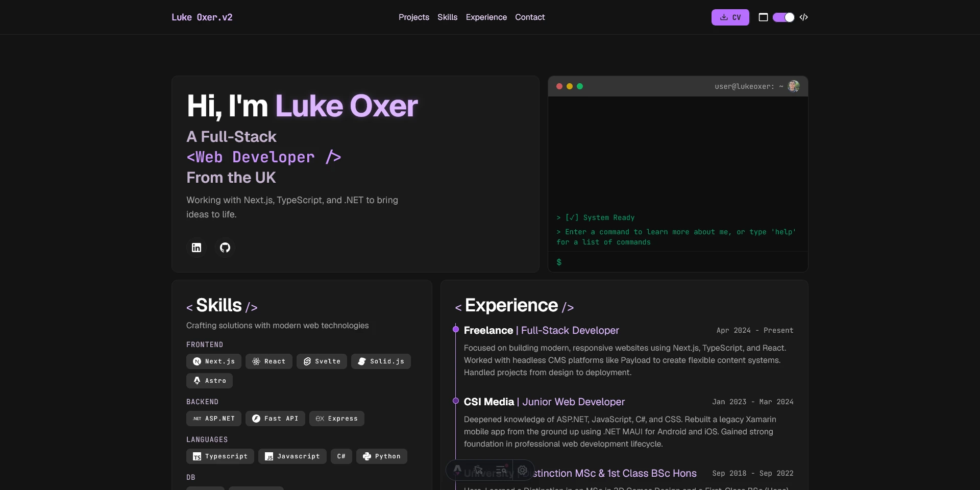Click the 'Hi, I'm Luke Oxer' heading

pyautogui.click(x=302, y=106)
